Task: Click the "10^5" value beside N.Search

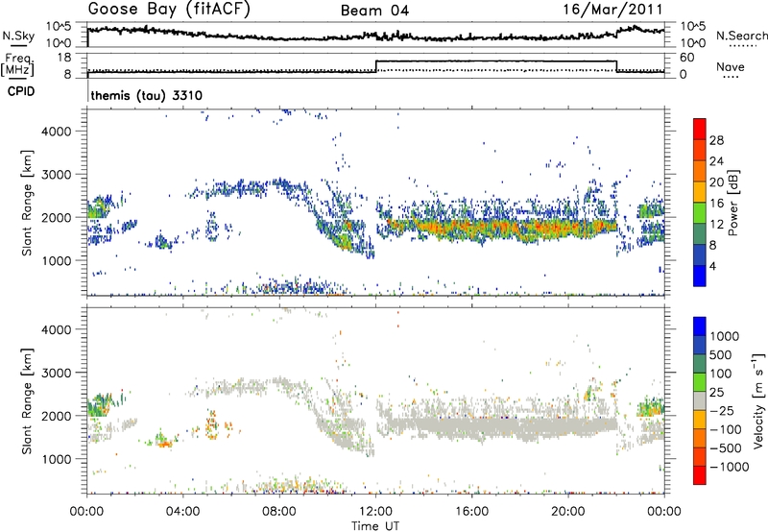Action: pyautogui.click(x=692, y=27)
